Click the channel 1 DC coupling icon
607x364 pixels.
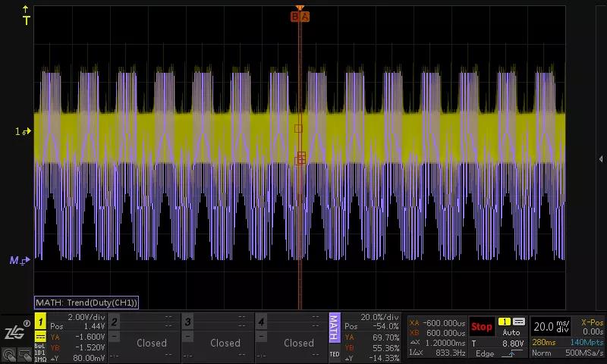click(40, 337)
